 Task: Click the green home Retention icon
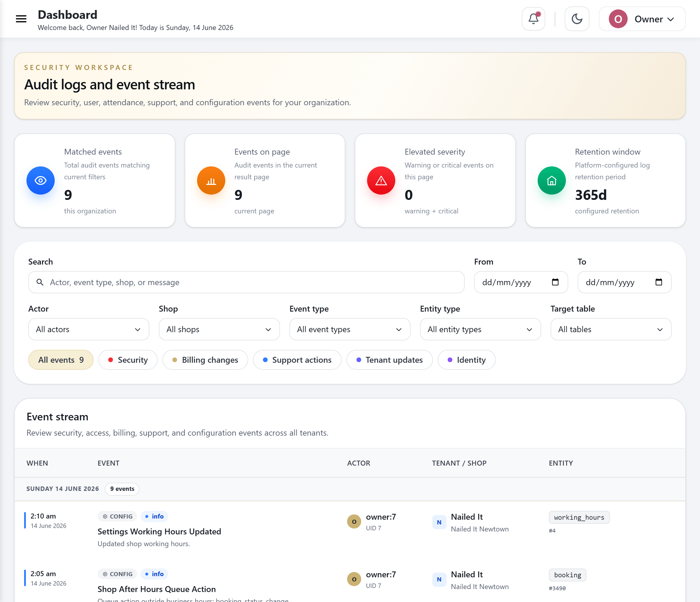552,180
